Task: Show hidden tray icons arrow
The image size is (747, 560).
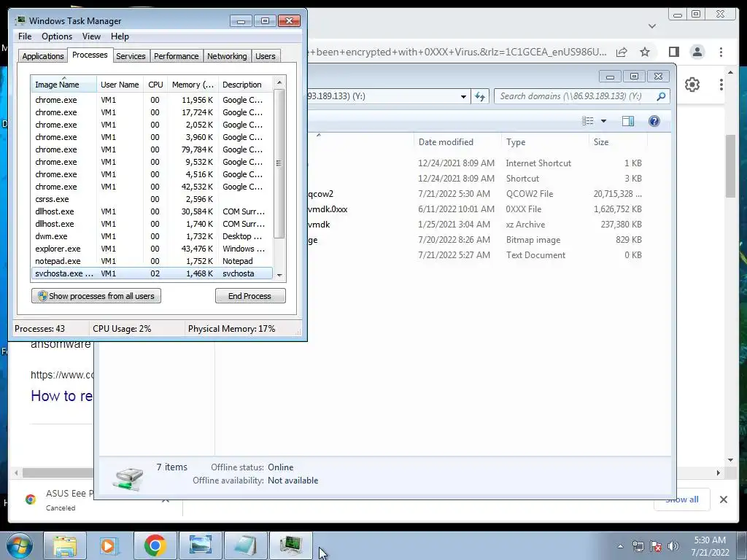Action: click(x=620, y=546)
